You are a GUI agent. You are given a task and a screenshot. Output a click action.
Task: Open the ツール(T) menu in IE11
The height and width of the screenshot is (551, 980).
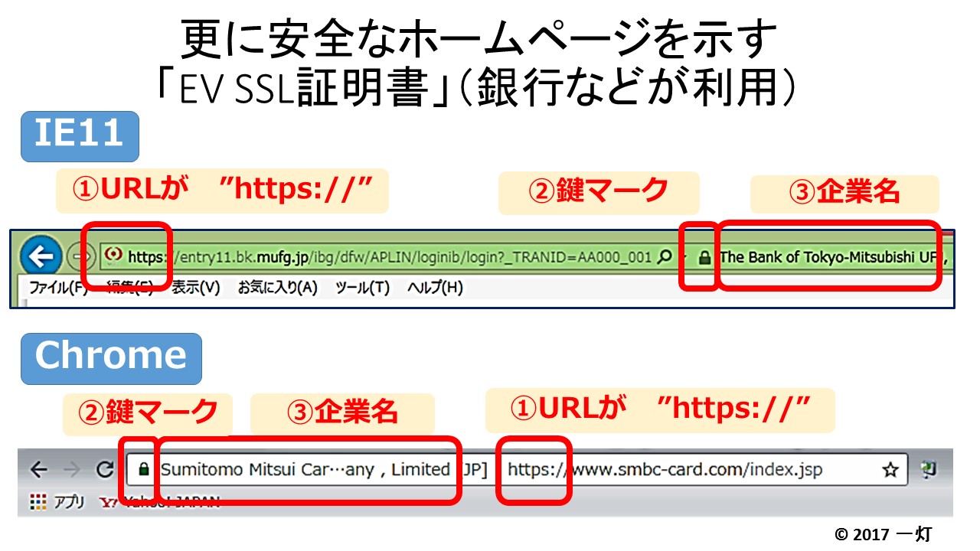pos(362,288)
